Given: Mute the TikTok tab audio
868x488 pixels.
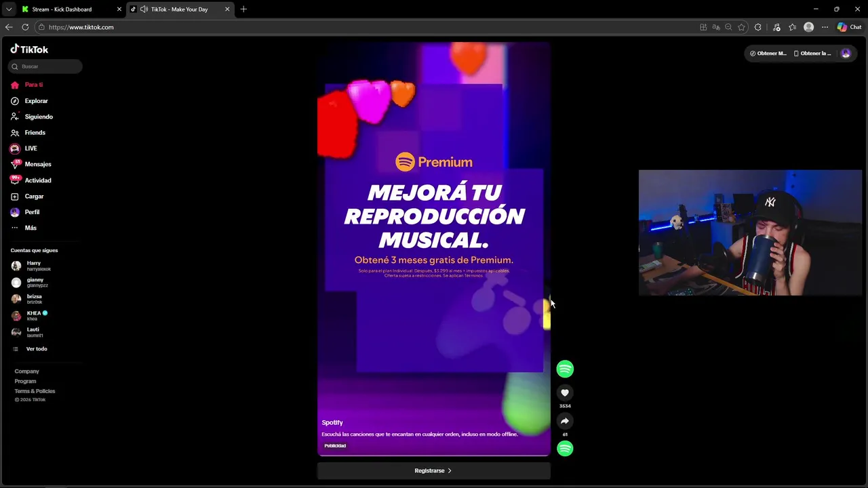Looking at the screenshot, I should click(144, 9).
